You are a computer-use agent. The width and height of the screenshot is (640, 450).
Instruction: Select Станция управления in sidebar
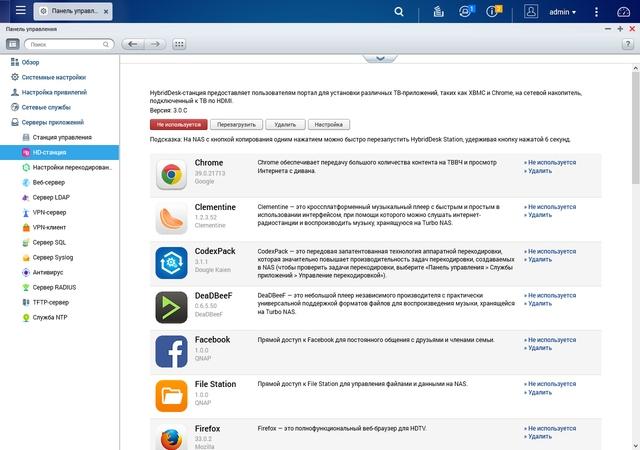click(59, 137)
